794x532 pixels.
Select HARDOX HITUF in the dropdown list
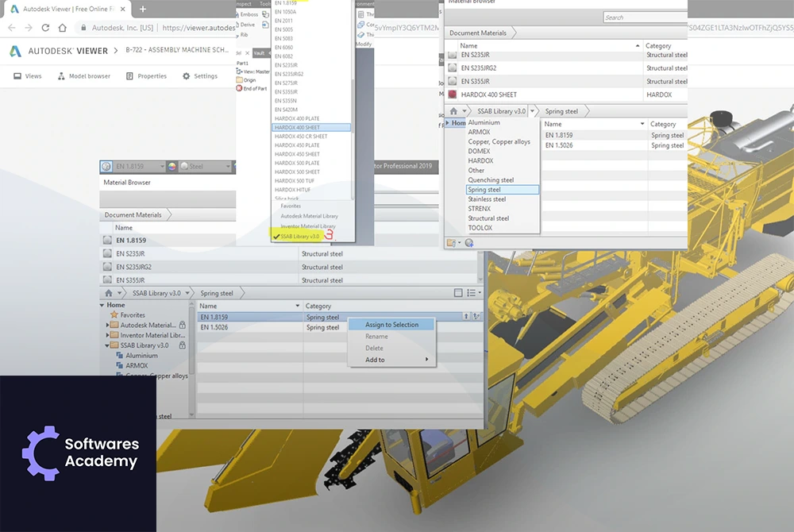tap(293, 190)
